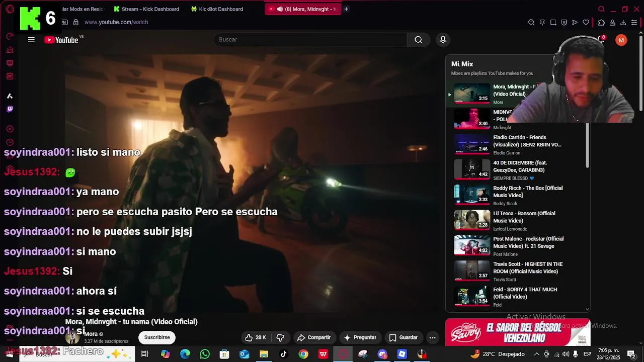The height and width of the screenshot is (362, 644).
Task: Open the ad blocker shield icon
Action: click(564, 22)
